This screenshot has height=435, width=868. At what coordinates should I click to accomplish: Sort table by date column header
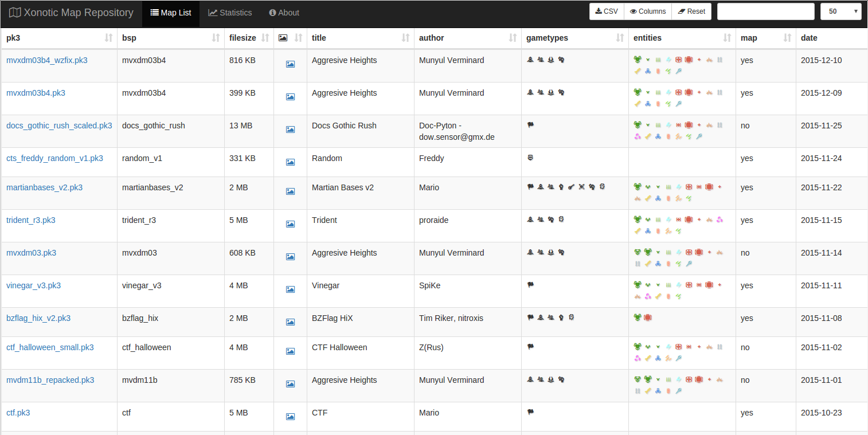click(x=831, y=38)
